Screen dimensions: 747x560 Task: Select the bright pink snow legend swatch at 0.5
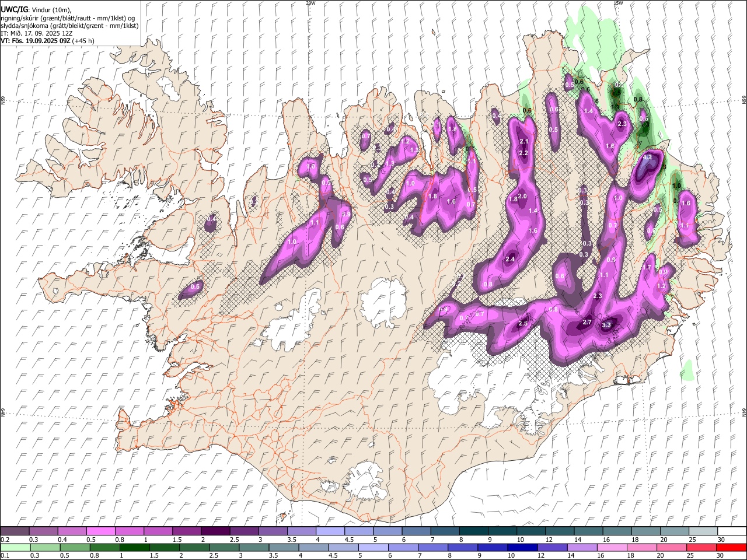[x=100, y=531]
